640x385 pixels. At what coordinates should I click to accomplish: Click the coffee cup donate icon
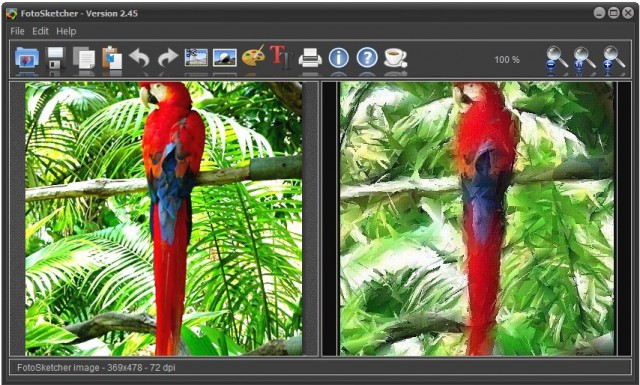pyautogui.click(x=395, y=58)
